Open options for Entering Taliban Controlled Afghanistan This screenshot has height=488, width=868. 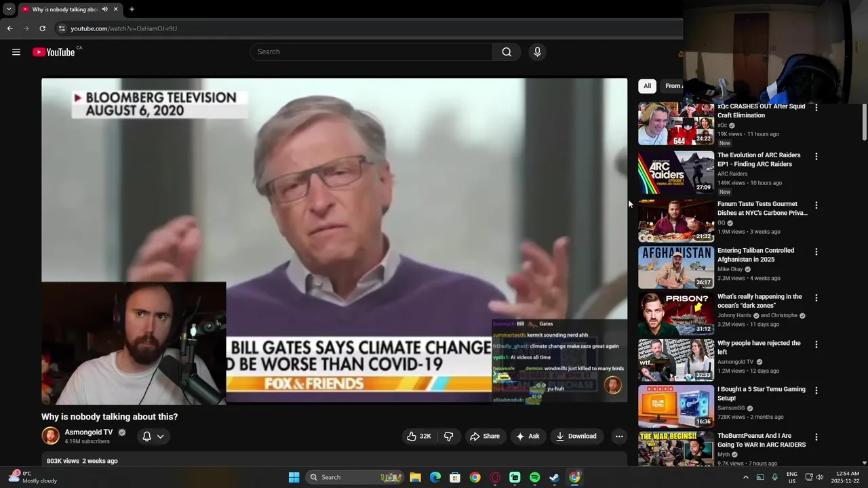pyautogui.click(x=816, y=252)
